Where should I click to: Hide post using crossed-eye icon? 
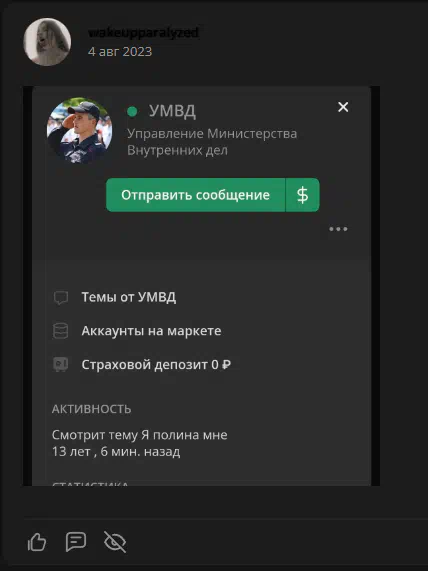coord(115,542)
